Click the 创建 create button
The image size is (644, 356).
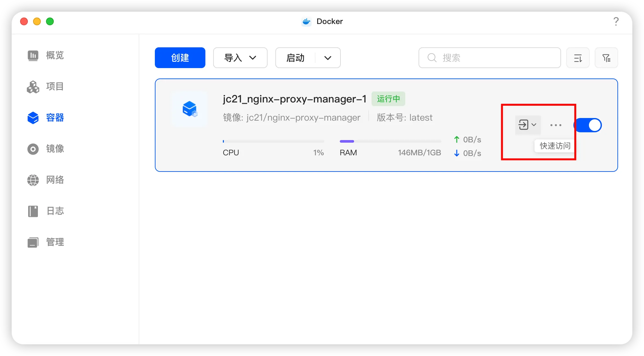180,58
